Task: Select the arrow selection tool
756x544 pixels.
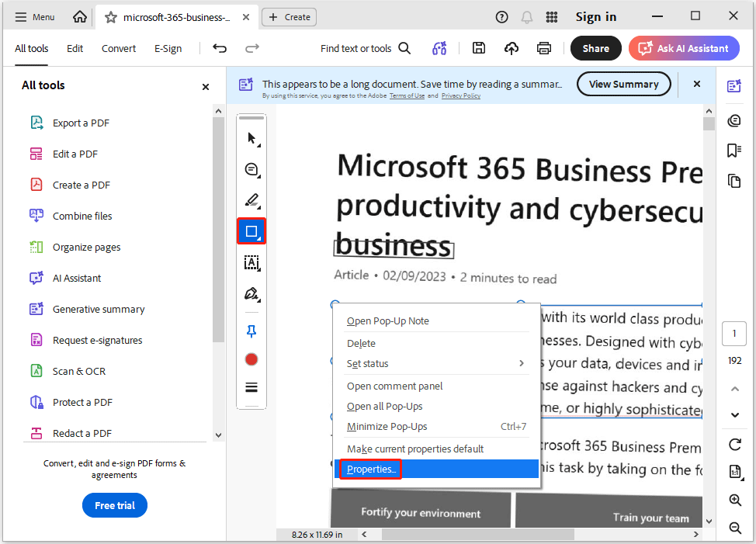Action: point(251,139)
